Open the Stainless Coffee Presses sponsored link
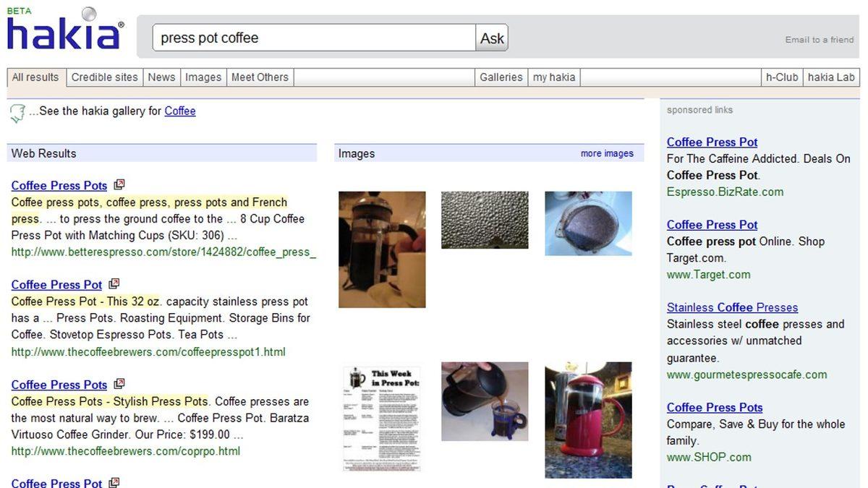 (732, 307)
